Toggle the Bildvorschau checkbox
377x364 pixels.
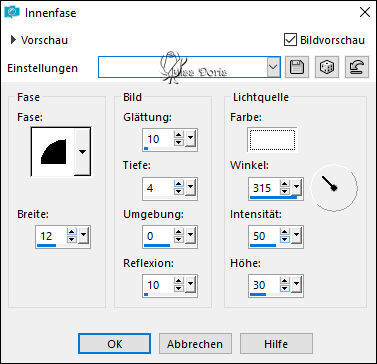click(x=290, y=40)
